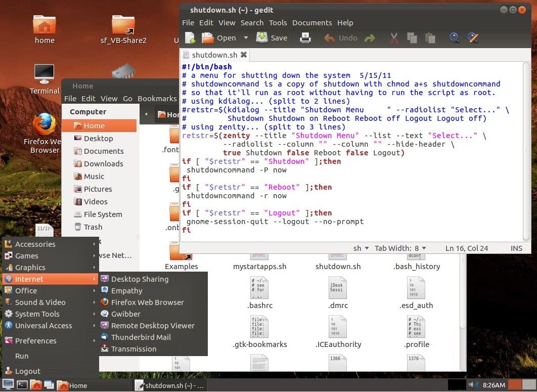The width and height of the screenshot is (537, 392).
Task: Go back using file manager arrow button
Action: pos(146,114)
